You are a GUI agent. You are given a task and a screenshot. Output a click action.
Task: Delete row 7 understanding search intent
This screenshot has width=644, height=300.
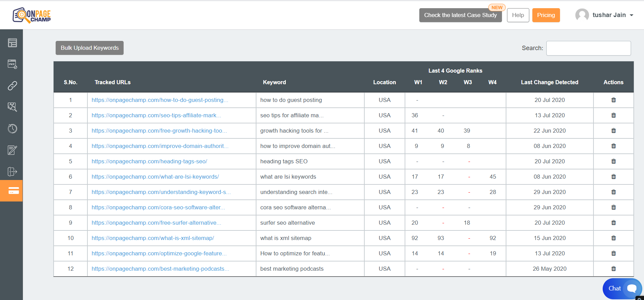614,192
